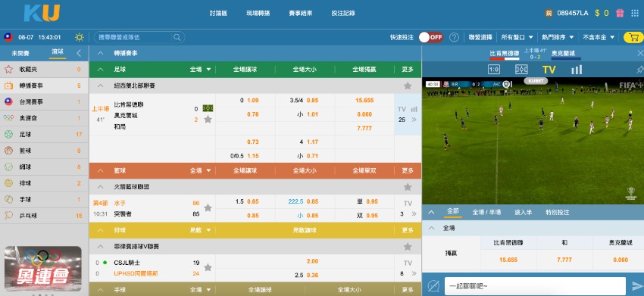Viewport: 644px width, 296px height.
Task: Show the 1:0 scoreboard view icon
Action: point(494,70)
